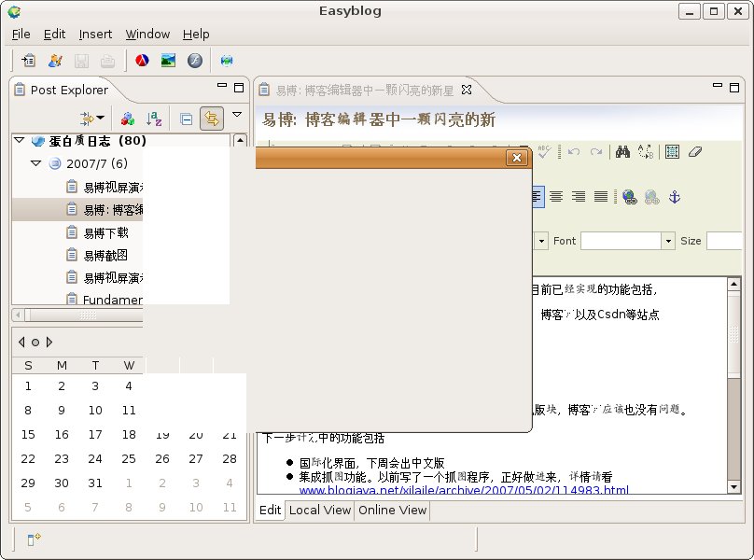754x560 pixels.
Task: Maximize the Post Explorer panel
Action: (x=239, y=88)
